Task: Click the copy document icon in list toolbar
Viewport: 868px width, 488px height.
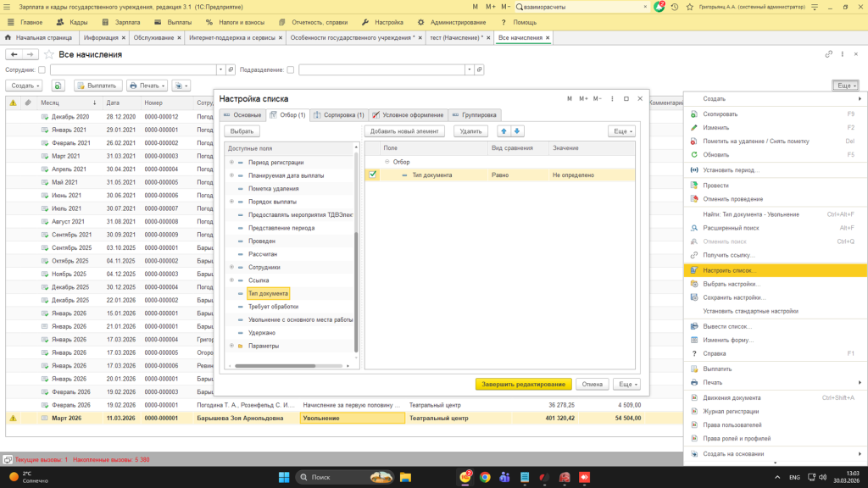Action: [x=58, y=86]
